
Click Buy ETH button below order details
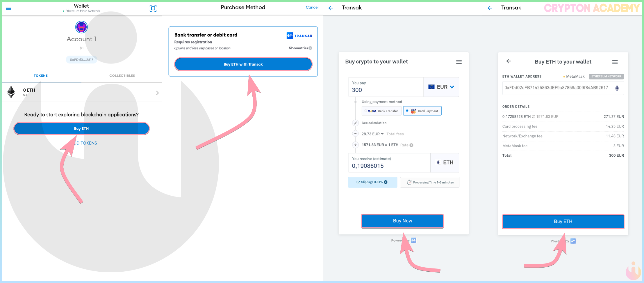563,222
